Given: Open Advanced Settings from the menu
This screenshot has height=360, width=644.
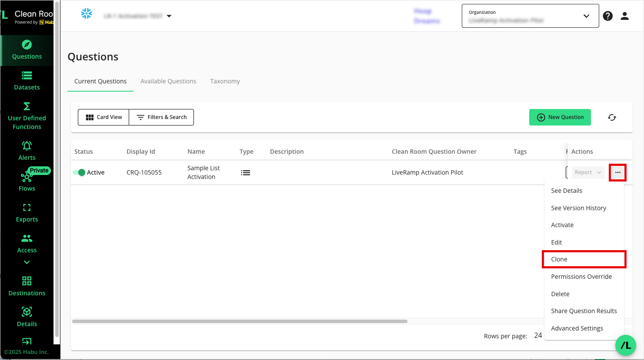Looking at the screenshot, I should (x=584, y=328).
